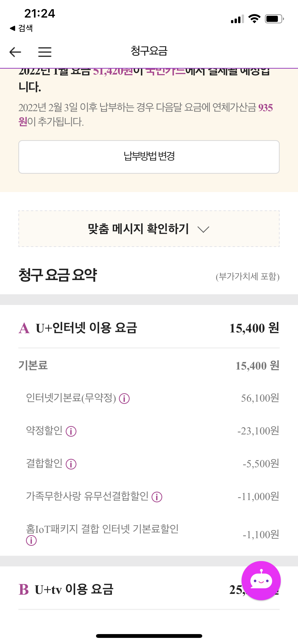Tap the chevron next to 맞춤 메시지 확인하기
Image resolution: width=298 pixels, height=644 pixels.
(x=203, y=229)
